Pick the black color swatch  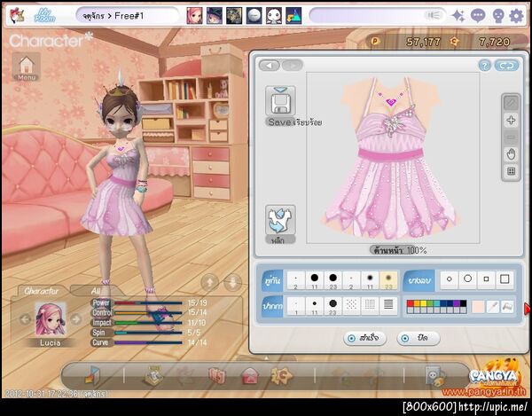coord(463,303)
